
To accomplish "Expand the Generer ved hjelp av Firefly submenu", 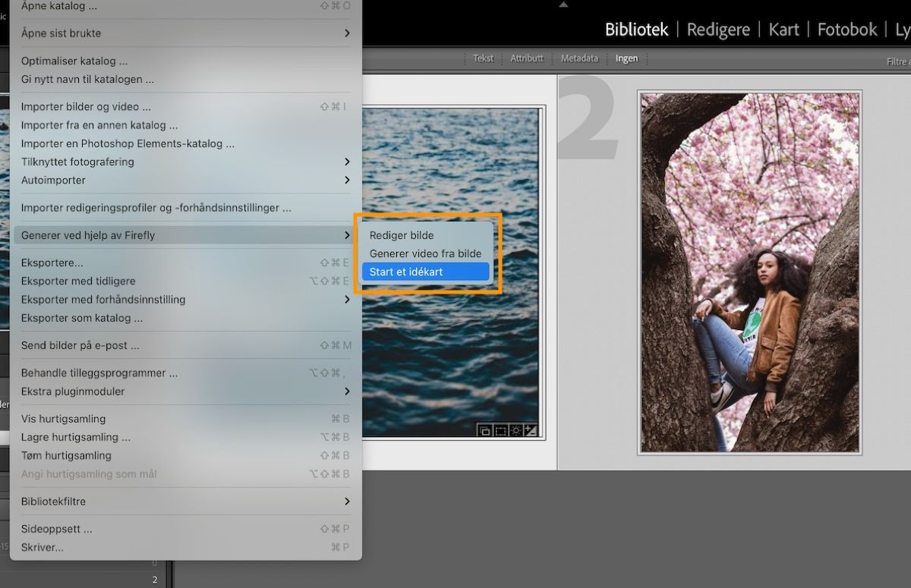I will tap(182, 235).
